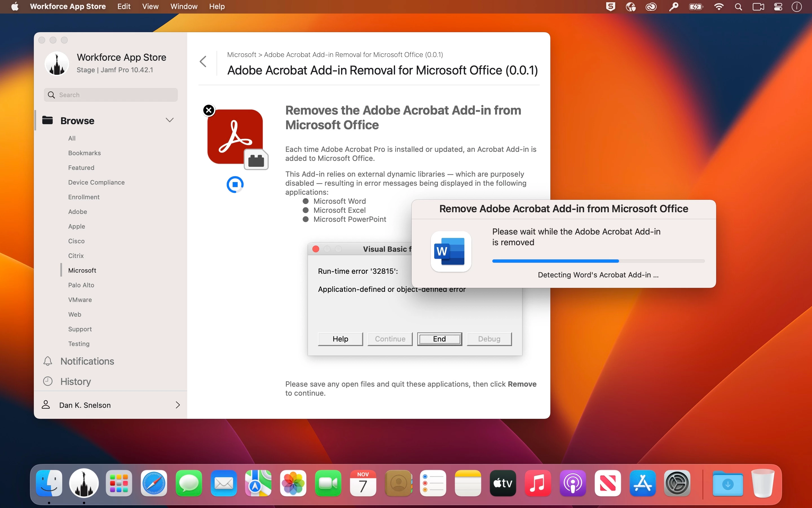Open App Store from the Dock
The image size is (812, 508).
pos(643,483)
